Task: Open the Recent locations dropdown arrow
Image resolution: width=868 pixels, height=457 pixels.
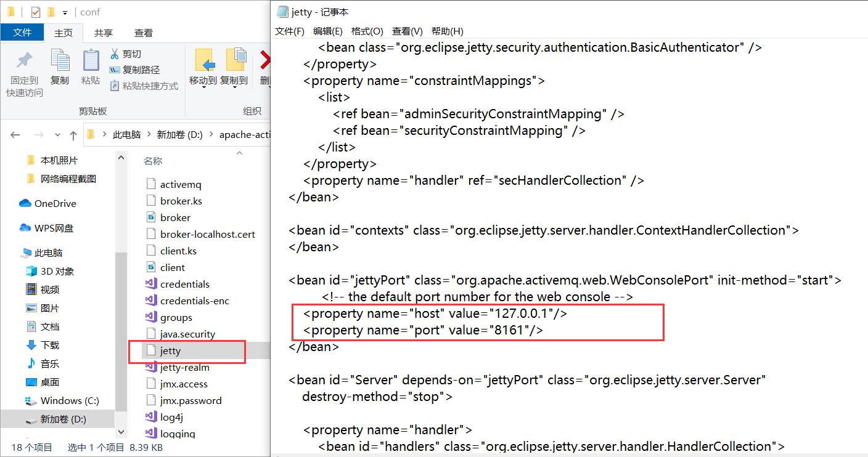Action: (x=57, y=135)
